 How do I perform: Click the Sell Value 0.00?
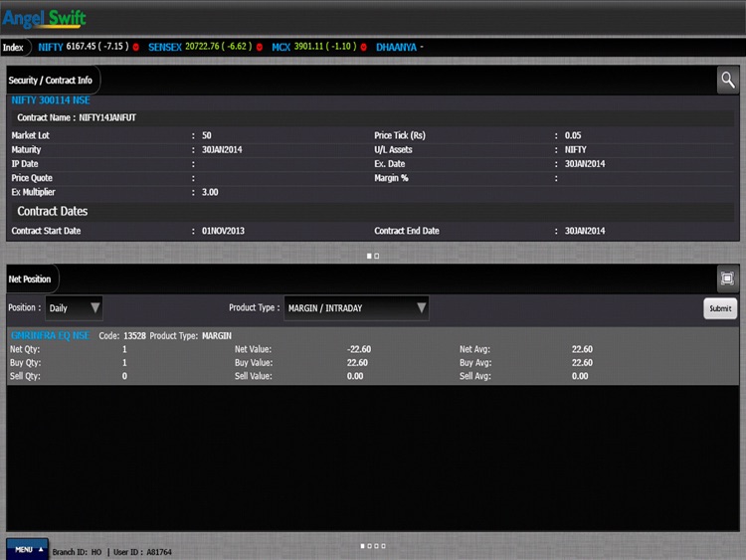click(355, 376)
